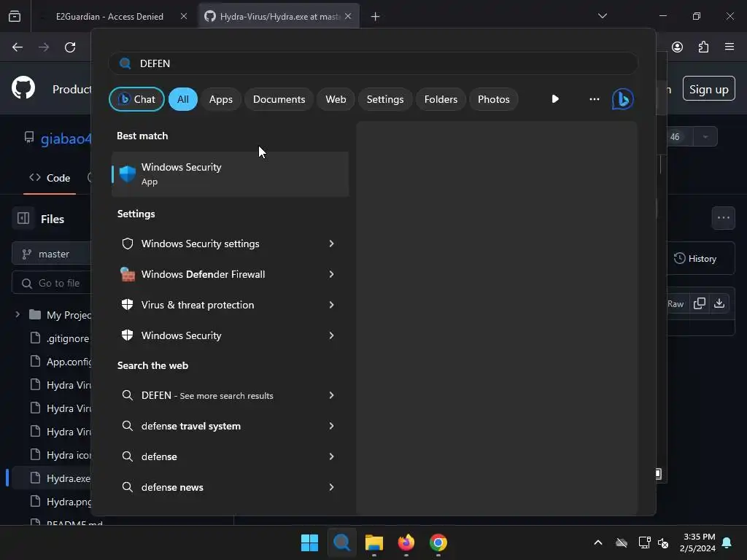747x560 pixels.
Task: Download raw file icon on GitHub
Action: point(719,303)
